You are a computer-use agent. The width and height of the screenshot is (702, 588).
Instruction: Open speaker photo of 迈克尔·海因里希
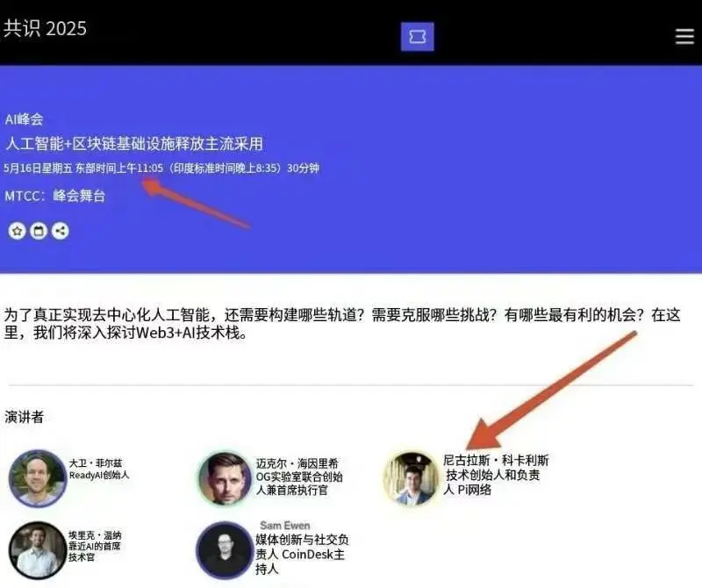pos(225,478)
